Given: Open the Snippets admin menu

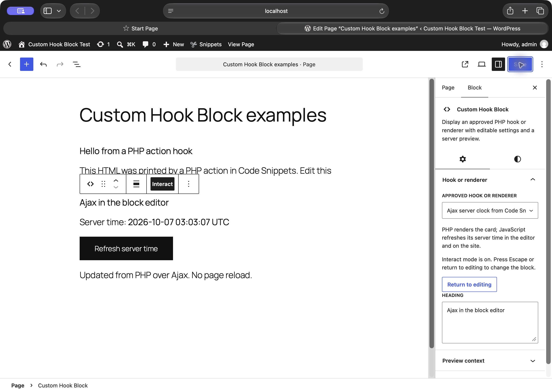Looking at the screenshot, I should pyautogui.click(x=206, y=44).
